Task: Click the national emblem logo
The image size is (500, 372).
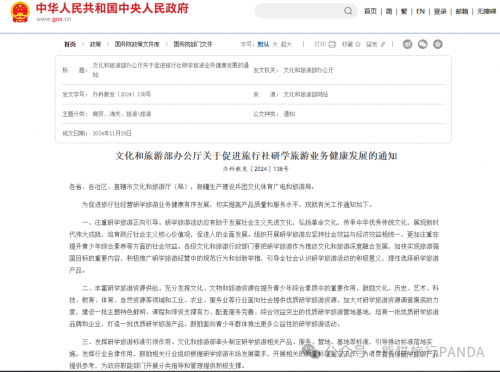Action: pos(20,12)
